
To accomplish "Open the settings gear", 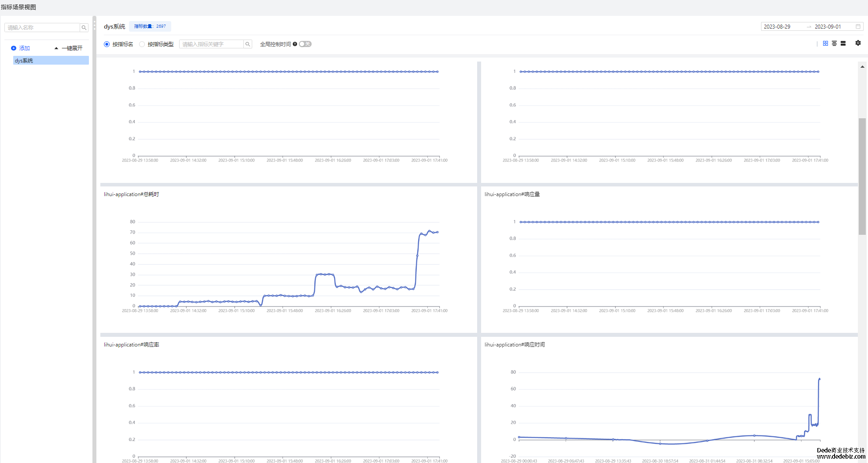I will point(858,43).
